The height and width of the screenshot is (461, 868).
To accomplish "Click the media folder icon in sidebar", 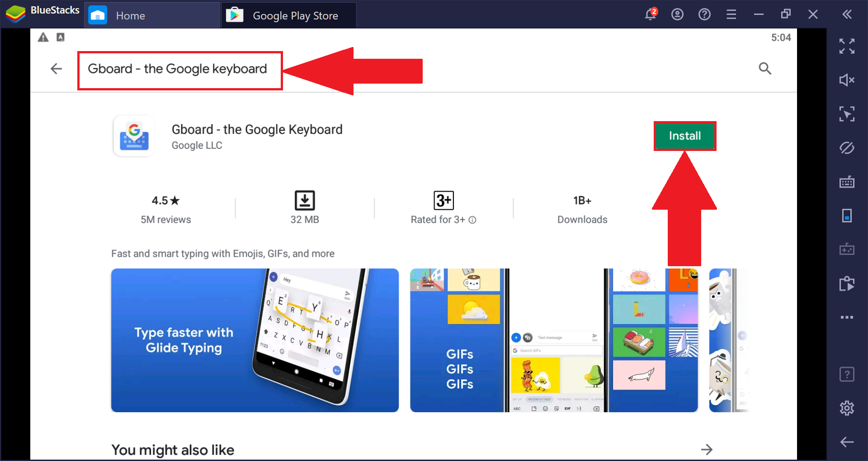I will [x=847, y=283].
